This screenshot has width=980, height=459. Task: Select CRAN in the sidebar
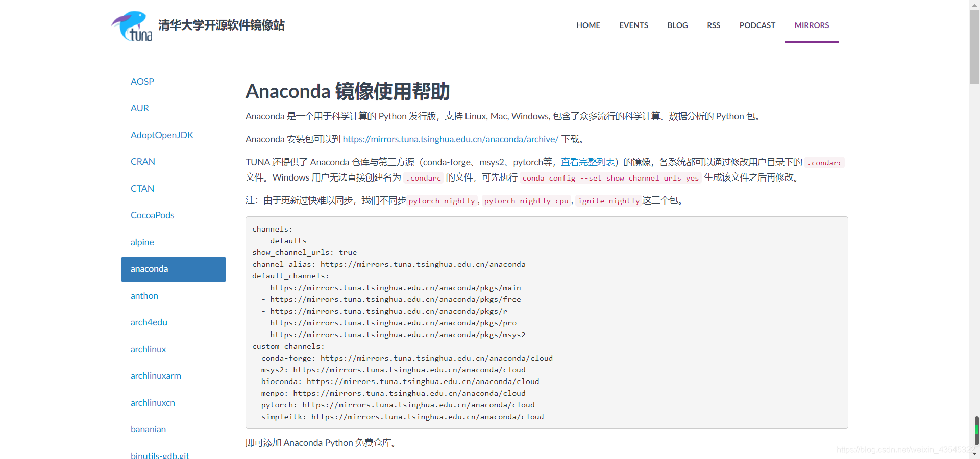click(143, 162)
